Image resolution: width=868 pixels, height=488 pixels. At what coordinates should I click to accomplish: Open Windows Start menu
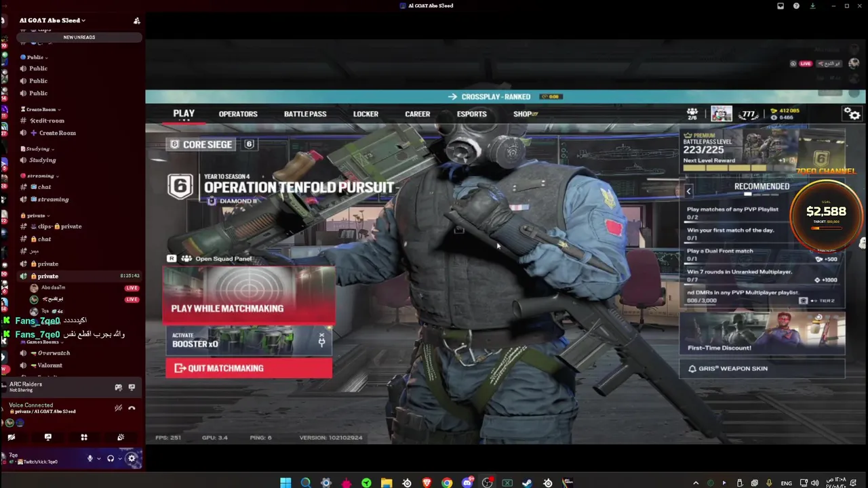click(x=285, y=483)
